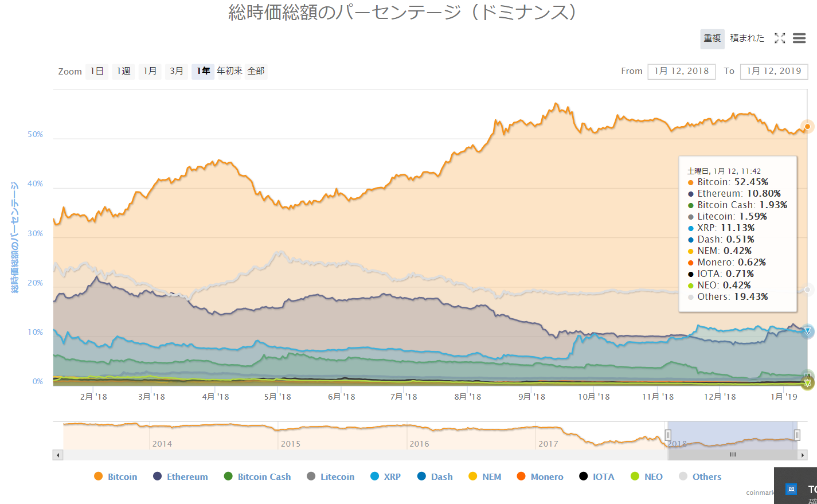Grab left range handle in navigator
The width and height of the screenshot is (817, 504).
(668, 435)
